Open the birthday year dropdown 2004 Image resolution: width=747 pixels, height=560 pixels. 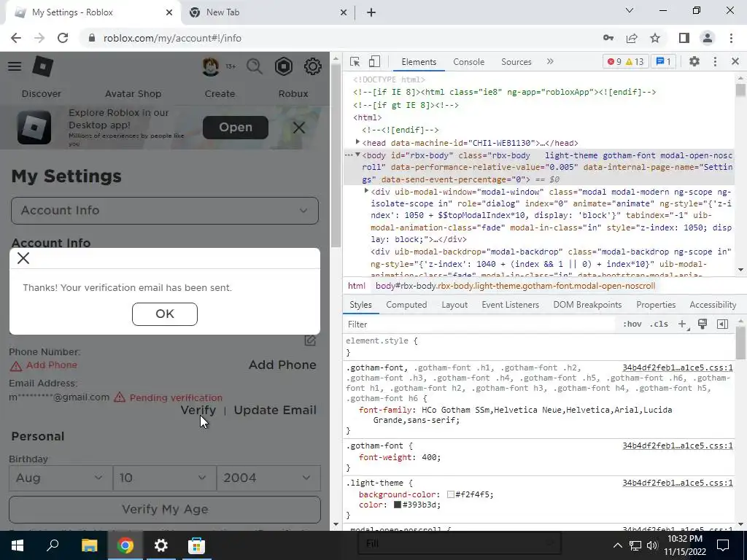click(268, 478)
